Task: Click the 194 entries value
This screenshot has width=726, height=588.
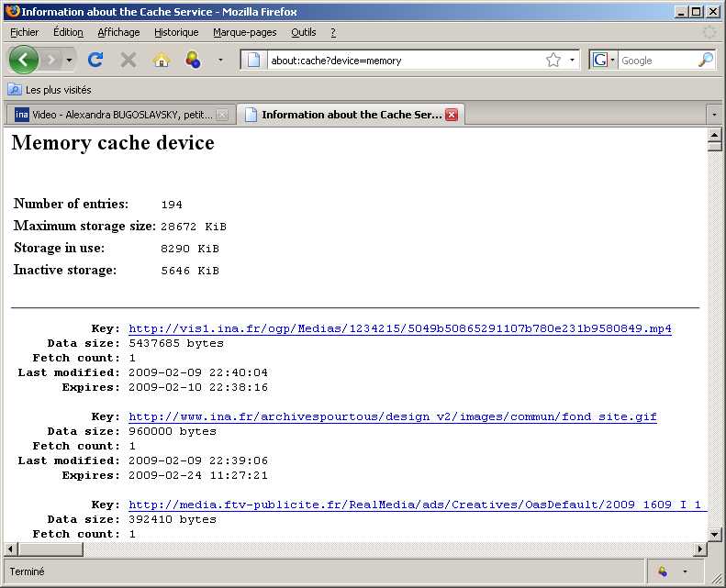Action: 172,205
